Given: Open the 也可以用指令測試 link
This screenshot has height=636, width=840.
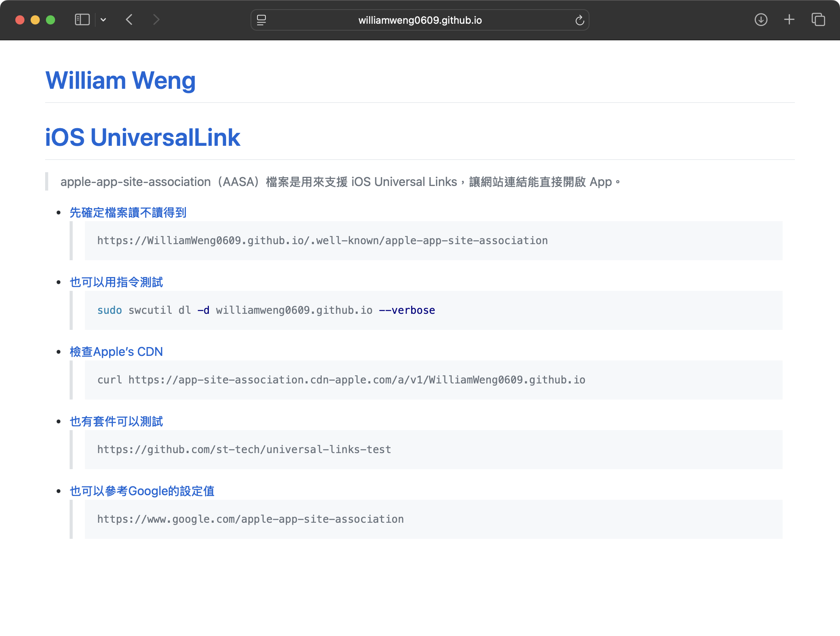Looking at the screenshot, I should click(x=116, y=282).
